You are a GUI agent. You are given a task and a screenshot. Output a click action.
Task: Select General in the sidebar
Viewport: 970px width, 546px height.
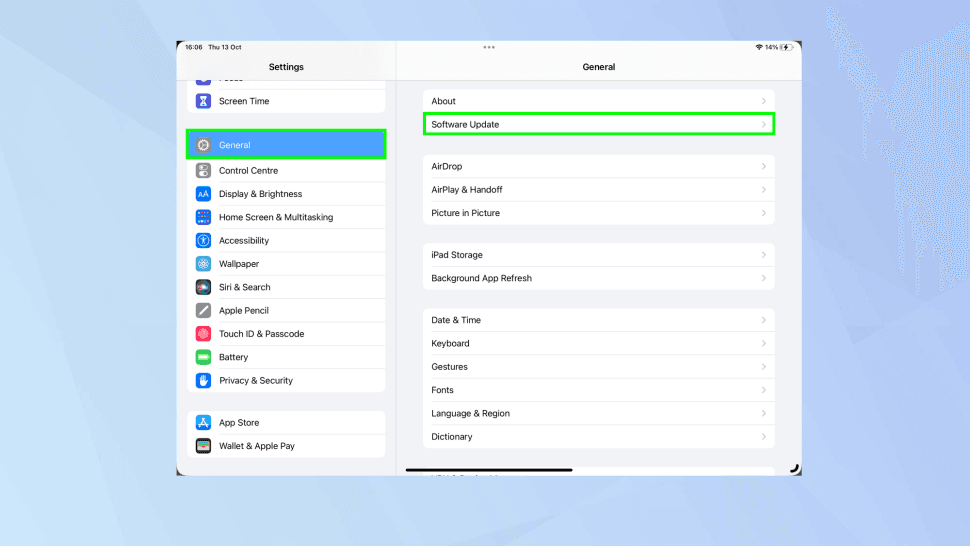[286, 145]
